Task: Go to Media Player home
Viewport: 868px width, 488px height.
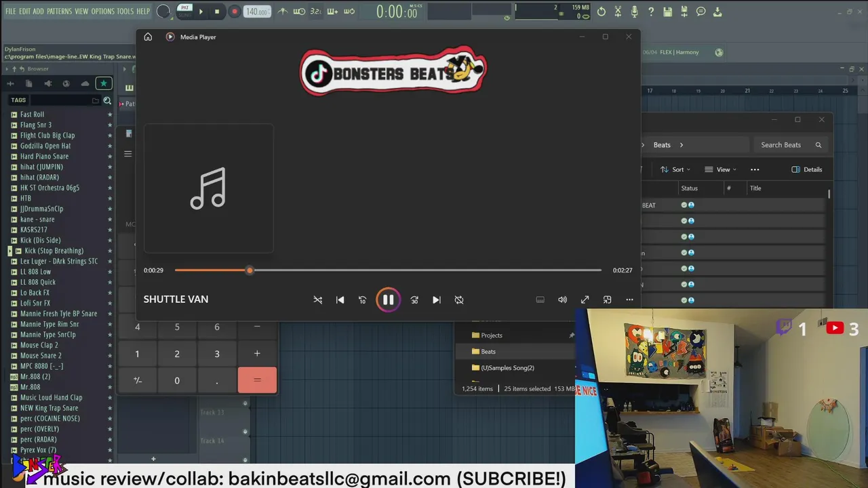Action: click(148, 37)
